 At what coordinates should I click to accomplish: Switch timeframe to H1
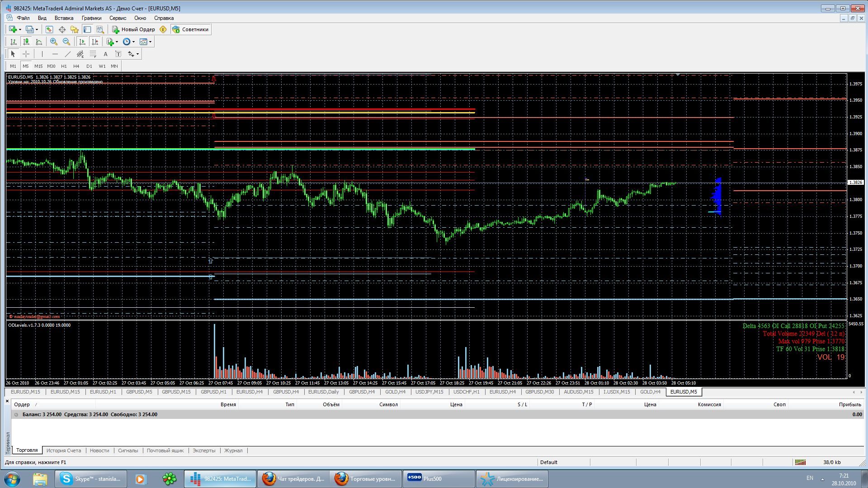64,66
